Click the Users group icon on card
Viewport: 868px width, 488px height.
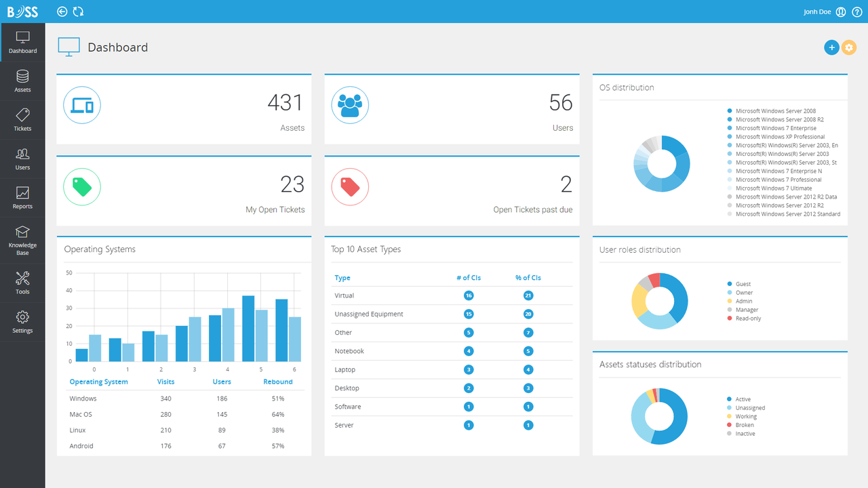click(350, 105)
